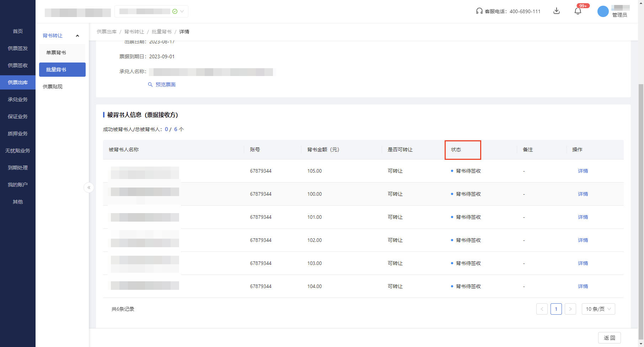The height and width of the screenshot is (347, 644).
Task: Collapse the 背书转让 submenu
Action: click(x=77, y=36)
